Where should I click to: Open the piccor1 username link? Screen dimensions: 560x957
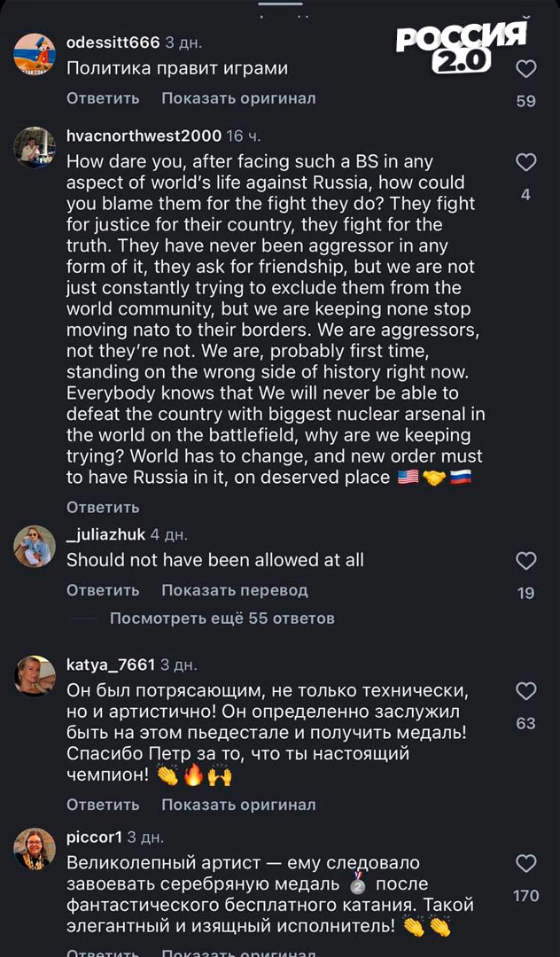(94, 837)
